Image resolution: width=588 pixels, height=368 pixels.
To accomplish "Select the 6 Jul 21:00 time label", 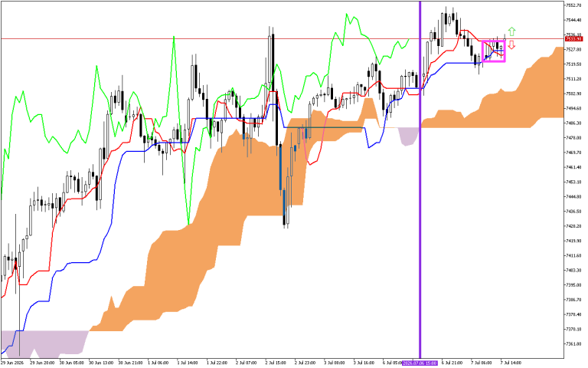I will coord(452,363).
